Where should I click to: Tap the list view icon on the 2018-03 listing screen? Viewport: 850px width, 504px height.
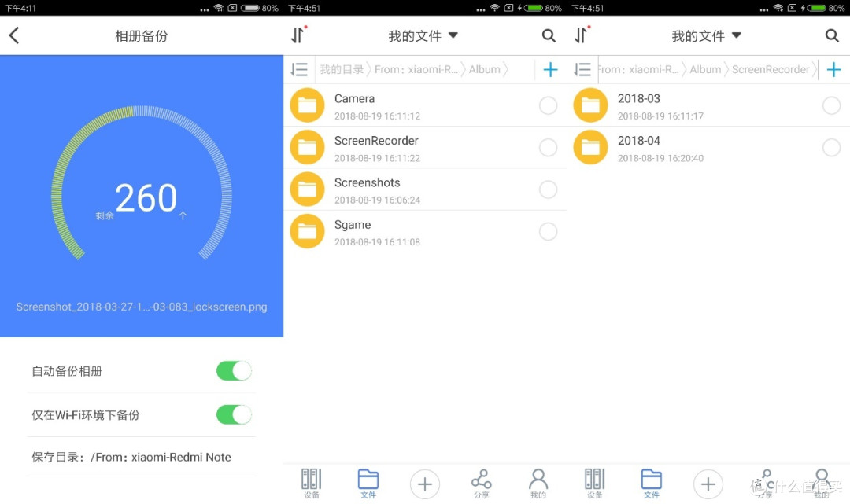[582, 69]
